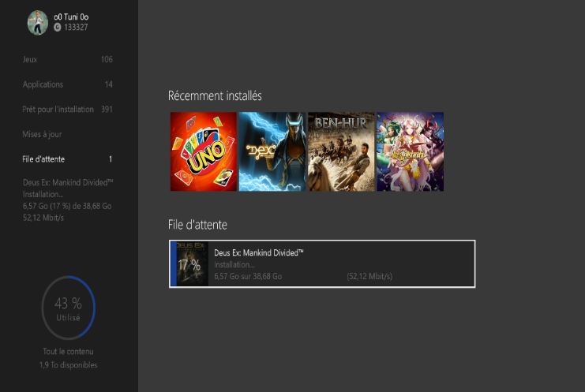Screen dimensions: 585x392
Task: Click the Gamerscore G icon
Action: point(57,27)
